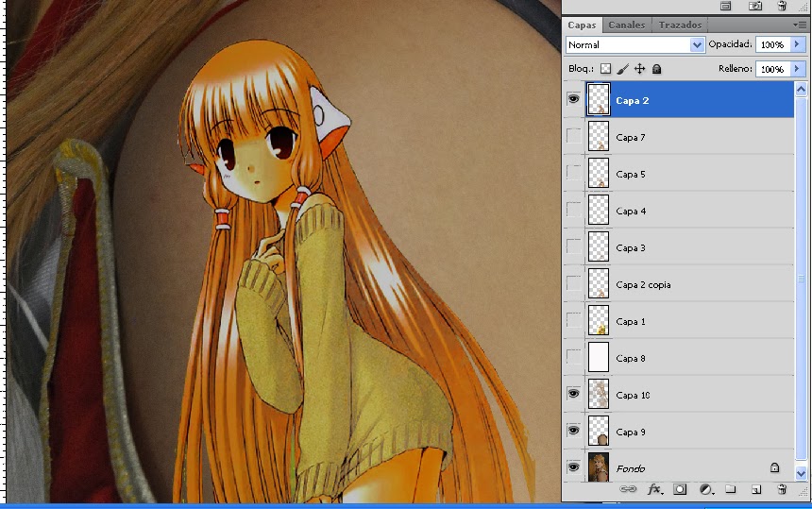Create new document from state icon
This screenshot has height=509, width=812.
coord(725,6)
